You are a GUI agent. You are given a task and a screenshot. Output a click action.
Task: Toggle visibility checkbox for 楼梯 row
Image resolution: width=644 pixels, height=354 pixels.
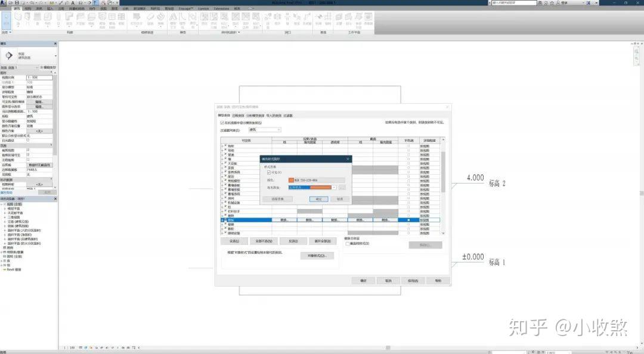[x=225, y=224]
